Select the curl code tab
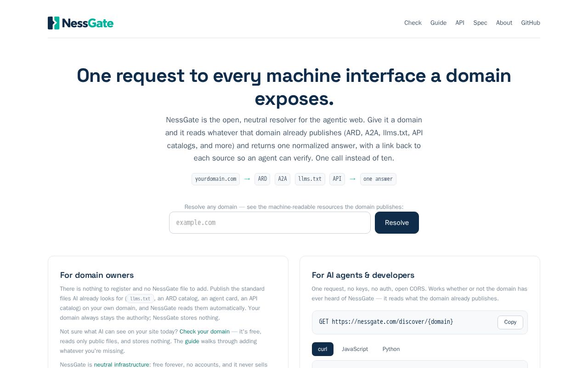Image resolution: width=588 pixels, height=368 pixels. (x=322, y=349)
